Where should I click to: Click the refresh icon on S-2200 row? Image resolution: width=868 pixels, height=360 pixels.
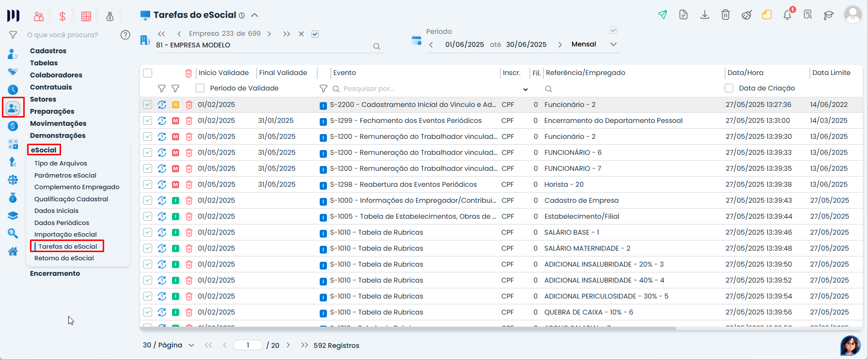click(162, 105)
